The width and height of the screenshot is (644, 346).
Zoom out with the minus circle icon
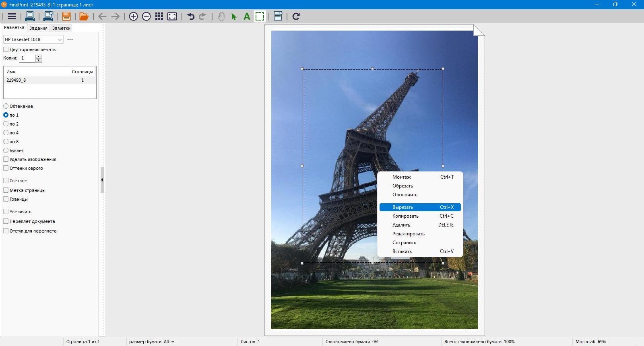coord(147,16)
